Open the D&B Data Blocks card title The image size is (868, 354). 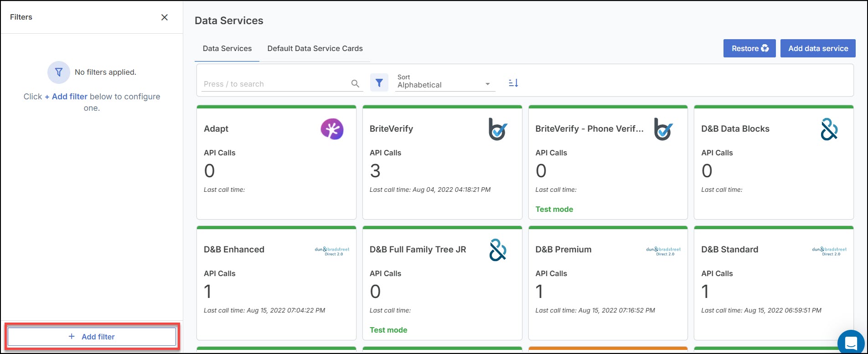(735, 129)
